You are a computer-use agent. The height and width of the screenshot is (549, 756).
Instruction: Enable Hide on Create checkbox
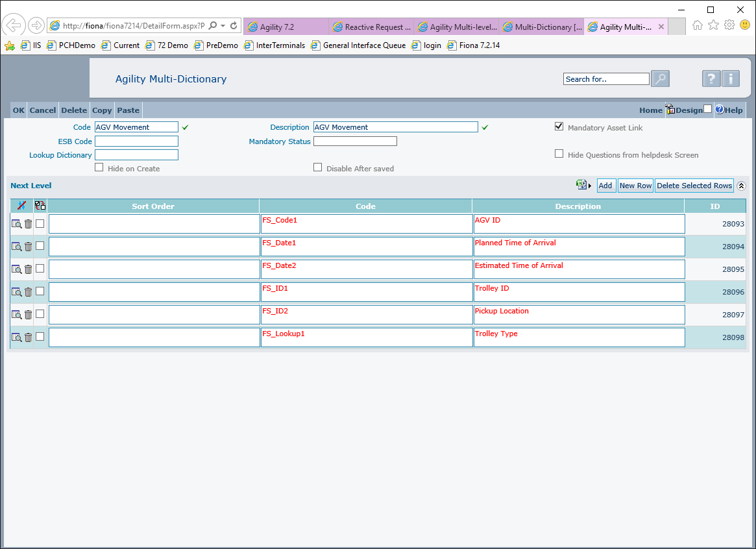(x=99, y=167)
